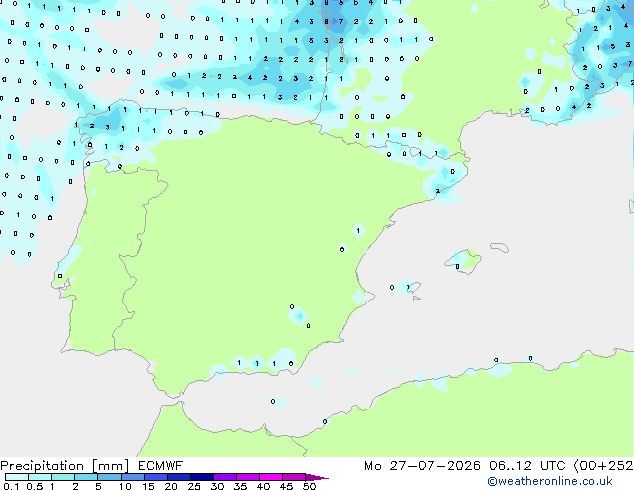
Task: Pick the 5–10 mm legend color swatch
Action: point(109,477)
